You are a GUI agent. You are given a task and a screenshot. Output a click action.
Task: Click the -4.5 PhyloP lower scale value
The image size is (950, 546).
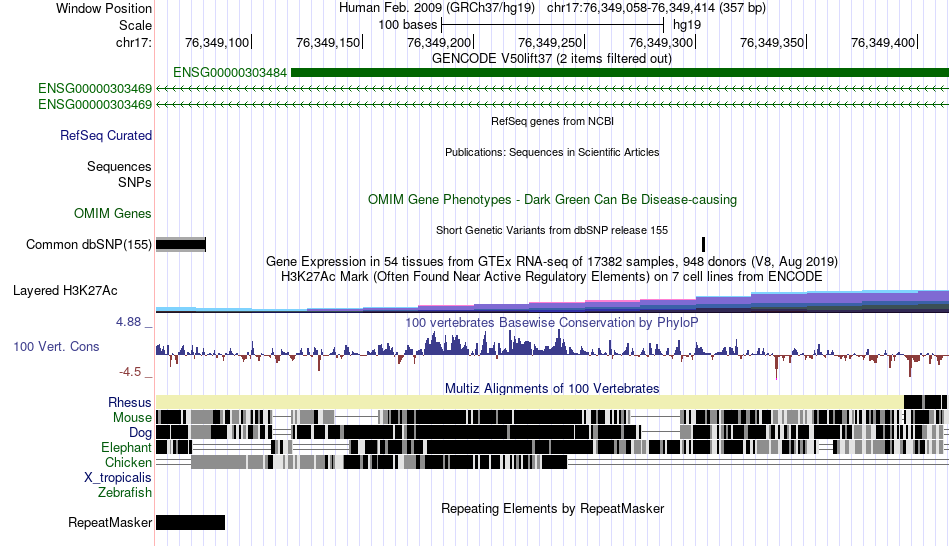[130, 371]
